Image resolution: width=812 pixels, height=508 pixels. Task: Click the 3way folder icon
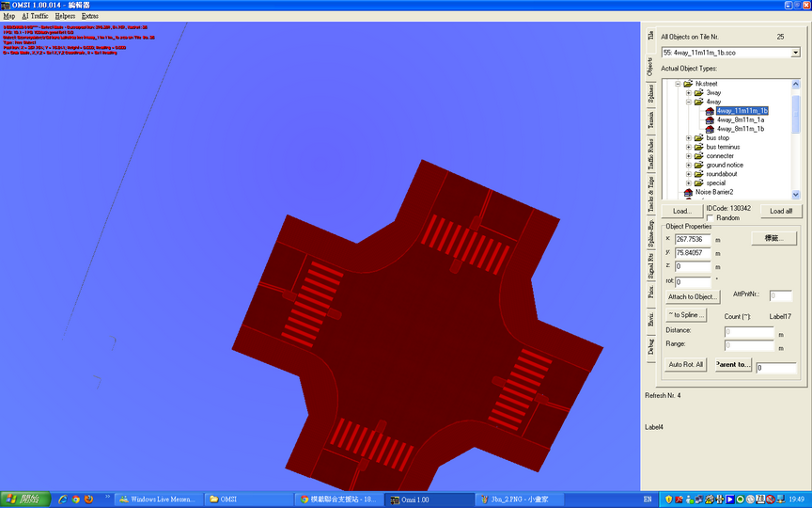coord(698,93)
